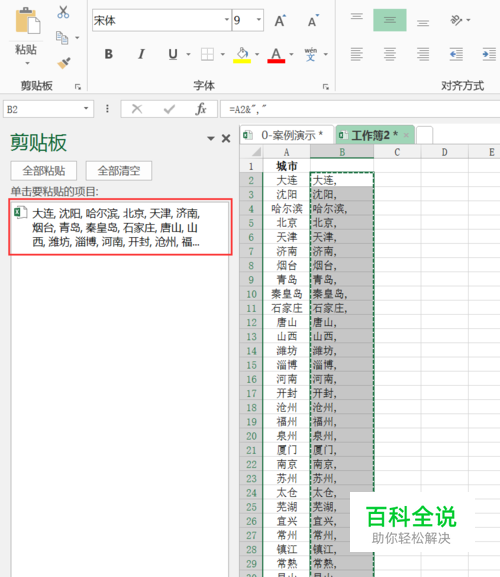Image resolution: width=500 pixels, height=577 pixels.
Task: Select the Format Painter brush
Action: (x=64, y=63)
